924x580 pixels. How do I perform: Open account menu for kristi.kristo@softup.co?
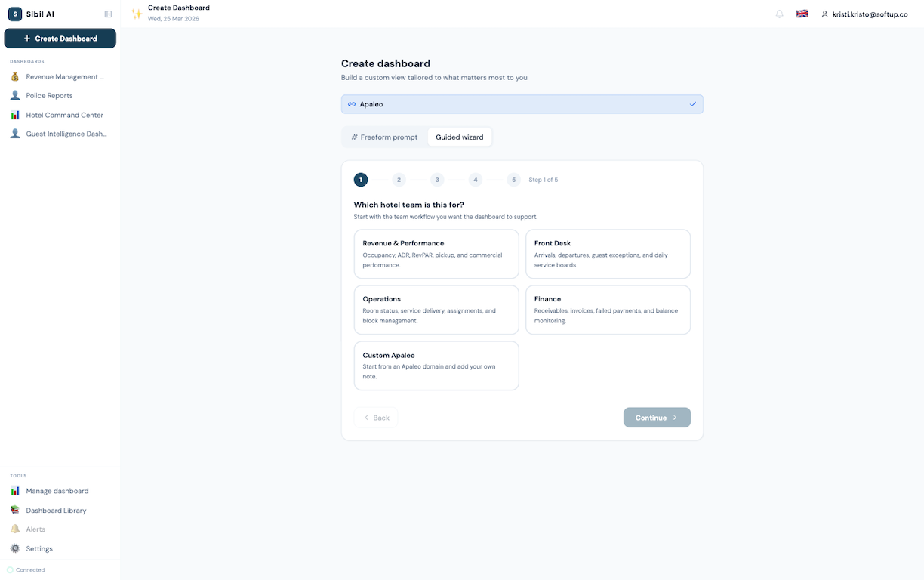click(864, 14)
